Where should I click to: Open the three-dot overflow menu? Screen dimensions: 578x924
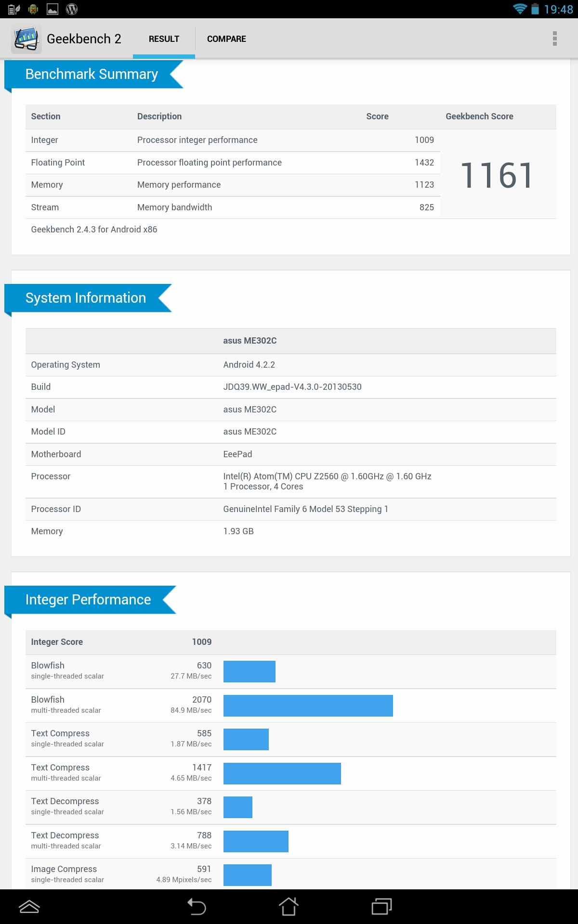click(554, 38)
